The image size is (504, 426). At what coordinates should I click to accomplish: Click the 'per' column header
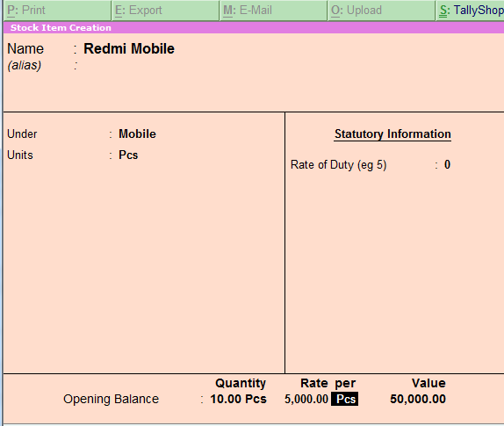345,384
